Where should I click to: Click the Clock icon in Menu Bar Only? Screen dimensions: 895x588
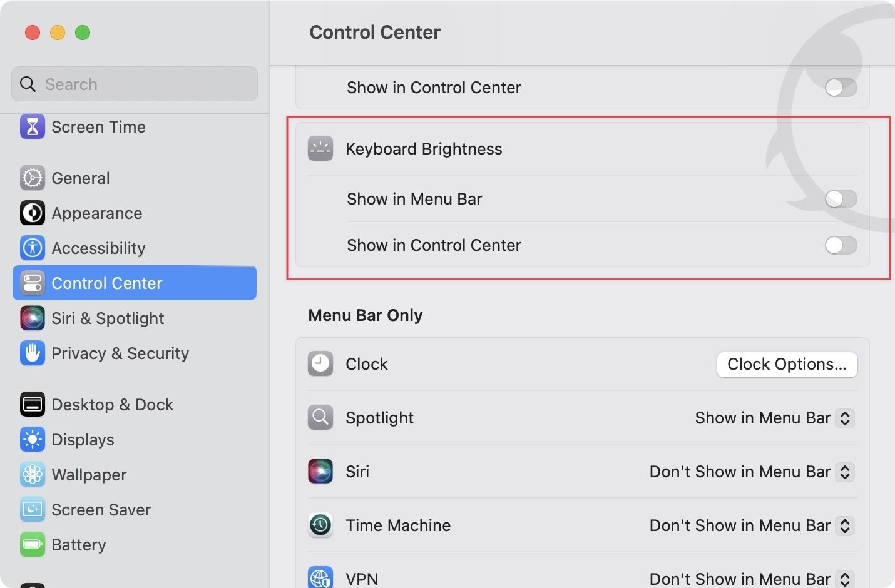(320, 364)
